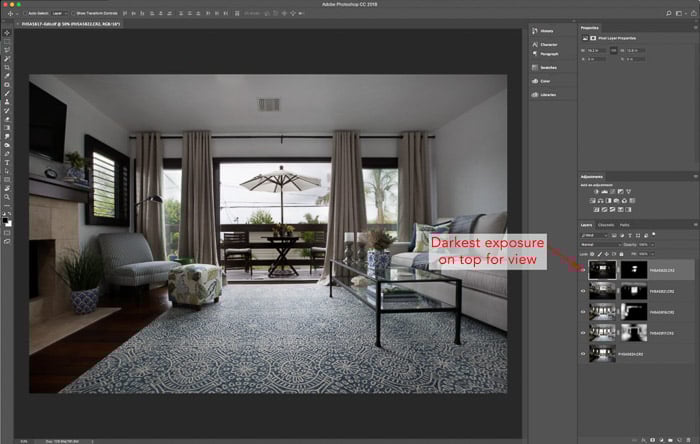The width and height of the screenshot is (700, 444).
Task: Select the Dodge tool
Action: (7, 145)
